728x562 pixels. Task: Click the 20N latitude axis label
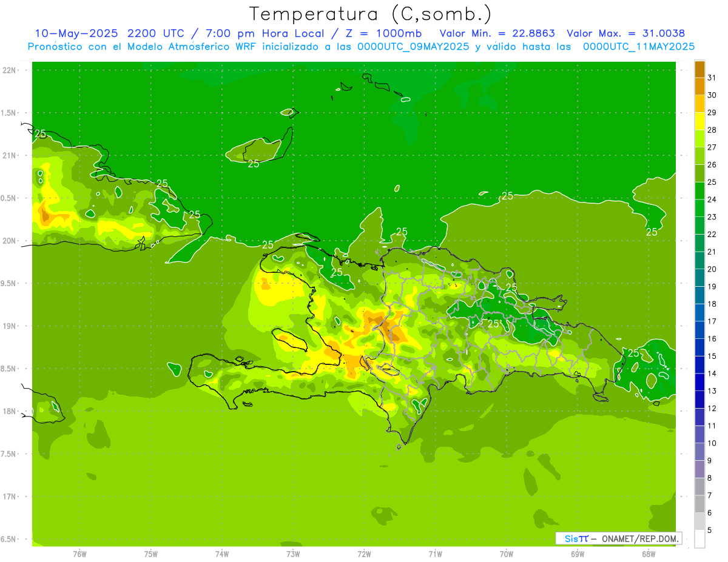click(9, 241)
